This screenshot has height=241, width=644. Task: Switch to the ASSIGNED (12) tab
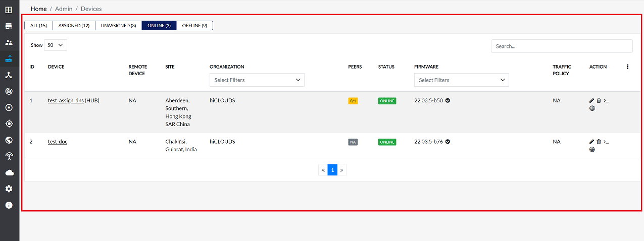point(74,25)
